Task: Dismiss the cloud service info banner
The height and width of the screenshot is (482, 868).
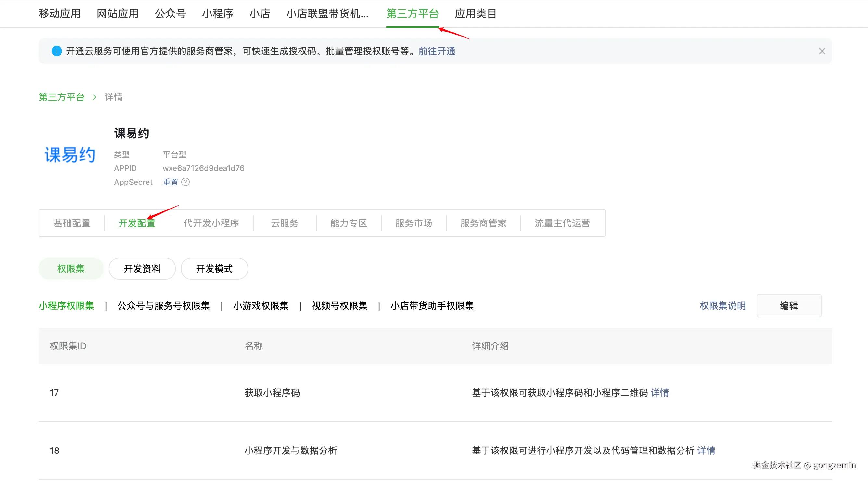Action: (x=822, y=51)
